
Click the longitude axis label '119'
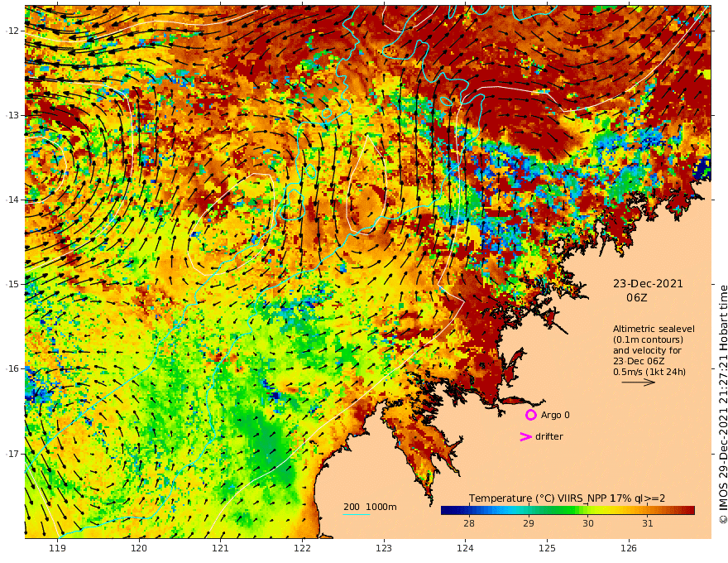tap(58, 548)
